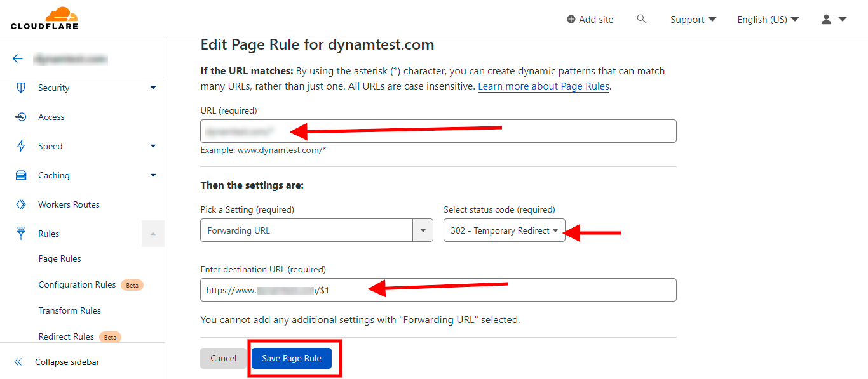
Task: Open the status code dropdown
Action: (504, 230)
